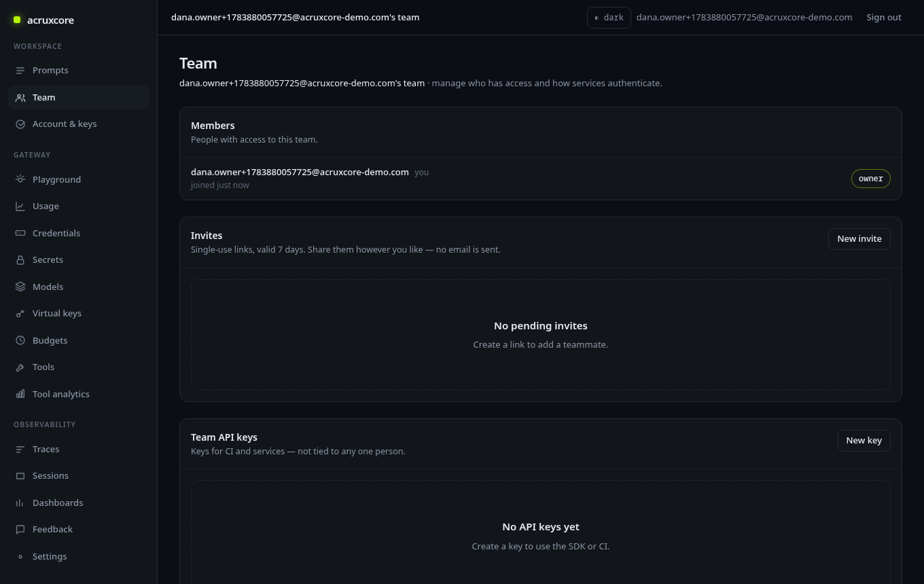Open the Feedback page
This screenshot has width=924, height=584.
coord(78,530)
